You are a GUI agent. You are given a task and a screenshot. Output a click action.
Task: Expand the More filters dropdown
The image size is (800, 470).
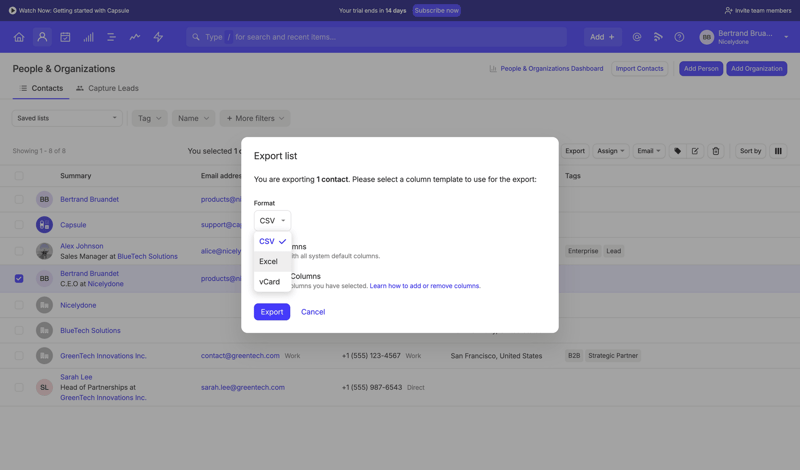(255, 118)
